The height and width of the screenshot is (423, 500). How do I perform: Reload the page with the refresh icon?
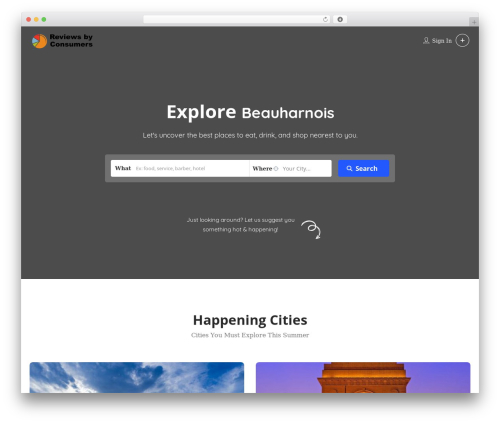point(325,19)
